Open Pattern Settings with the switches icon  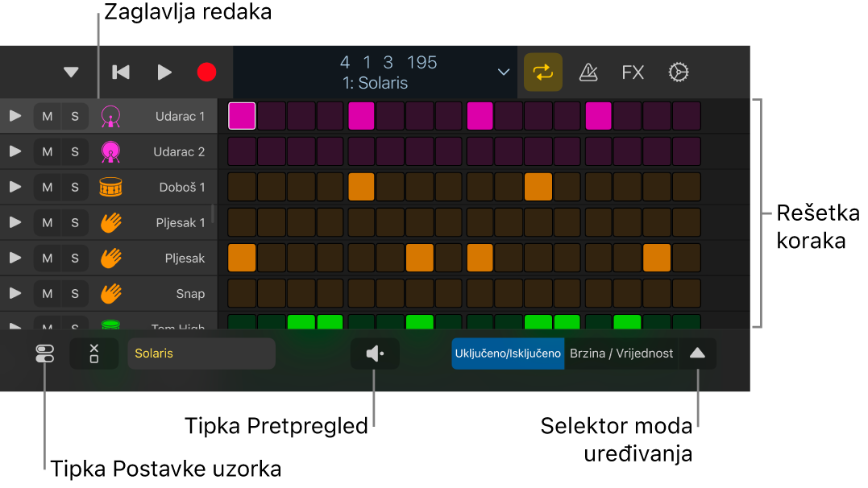pyautogui.click(x=44, y=354)
